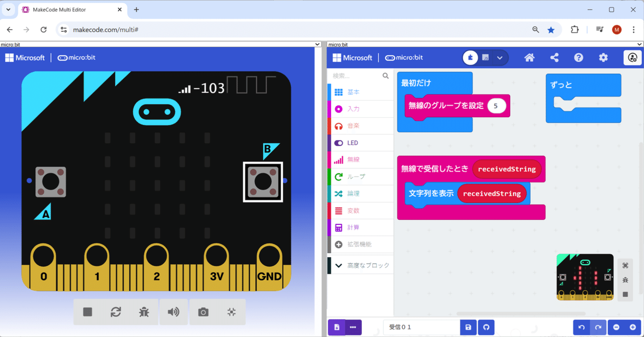Undo the last edit in the editor
Image resolution: width=644 pixels, height=337 pixels.
(x=582, y=327)
